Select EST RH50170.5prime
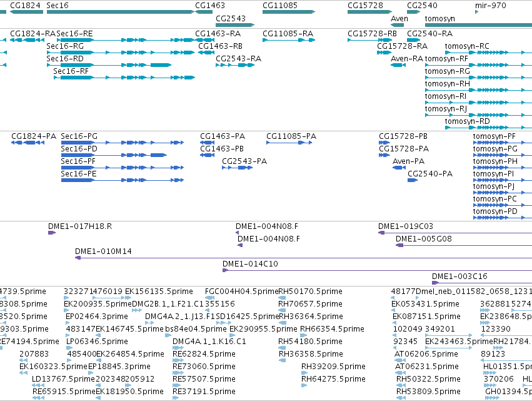Image resolution: width=532 pixels, height=401 pixels. (x=311, y=292)
